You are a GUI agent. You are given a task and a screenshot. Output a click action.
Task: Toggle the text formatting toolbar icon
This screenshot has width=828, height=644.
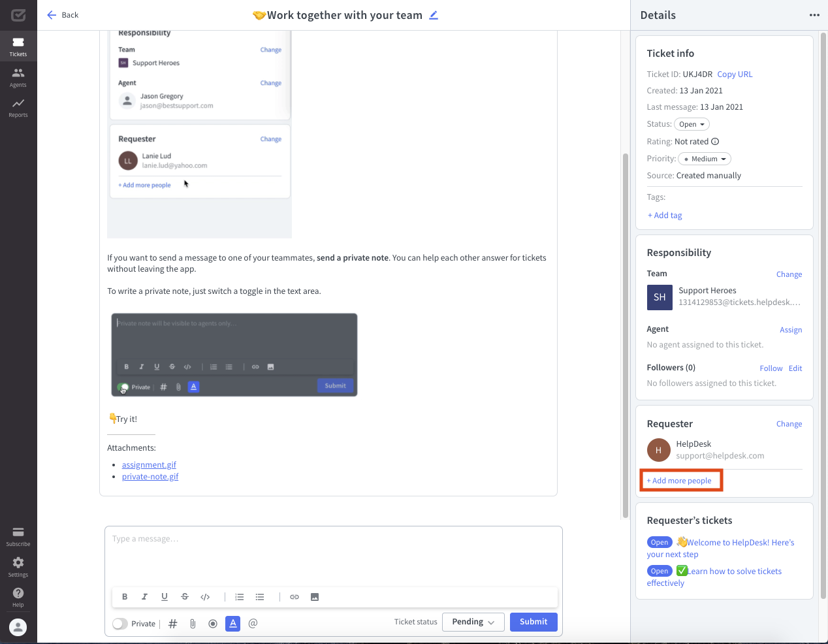click(233, 624)
